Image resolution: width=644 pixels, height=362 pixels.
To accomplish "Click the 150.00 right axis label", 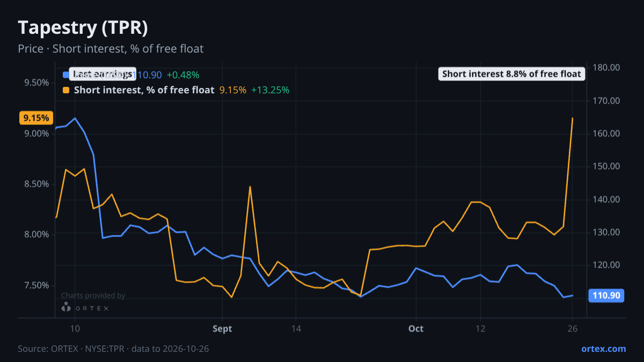I will (606, 166).
